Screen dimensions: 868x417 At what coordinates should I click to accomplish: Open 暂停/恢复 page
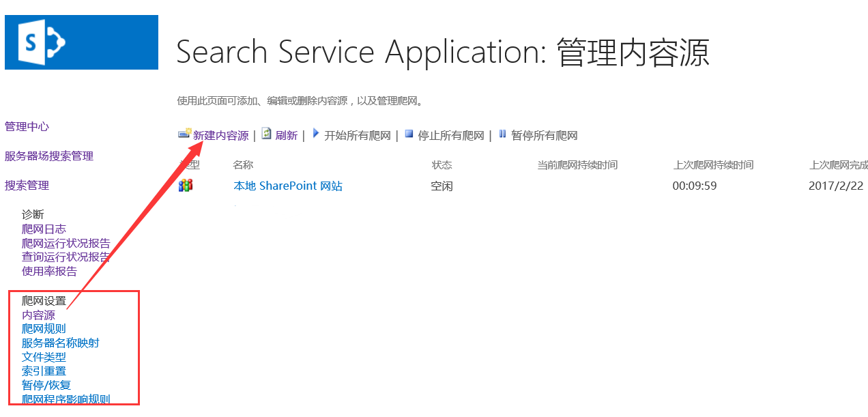tap(46, 385)
